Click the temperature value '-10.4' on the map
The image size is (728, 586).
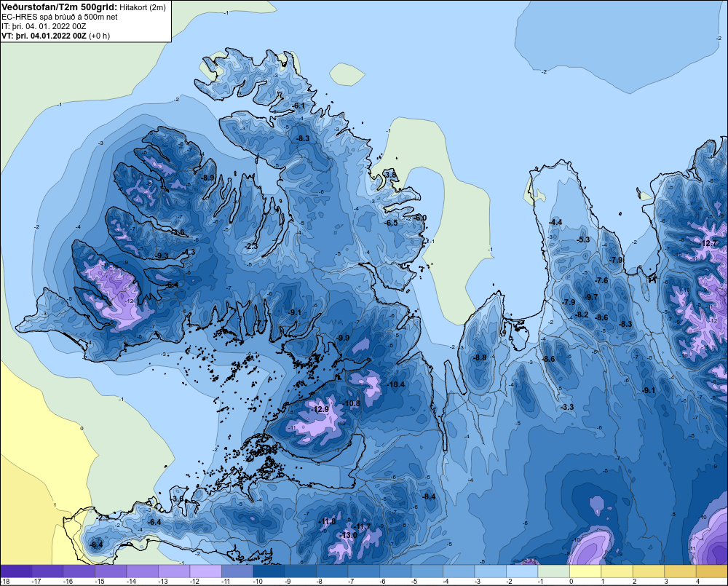tap(396, 384)
